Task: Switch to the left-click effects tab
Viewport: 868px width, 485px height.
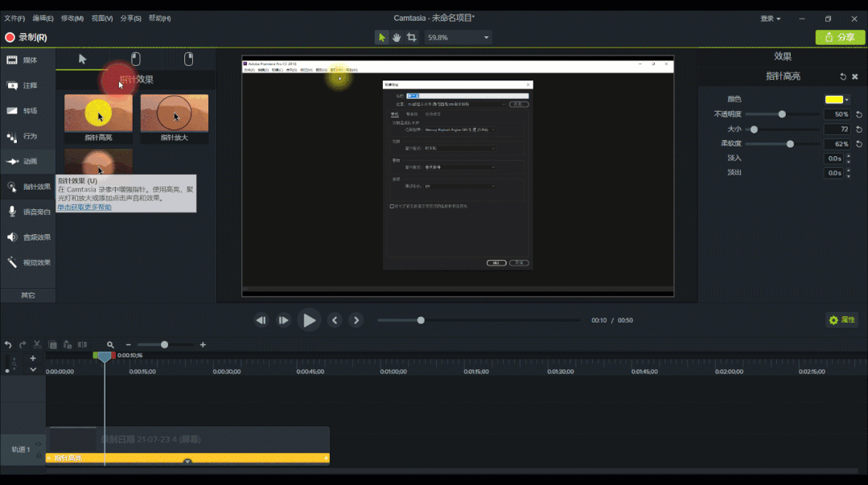Action: point(136,60)
